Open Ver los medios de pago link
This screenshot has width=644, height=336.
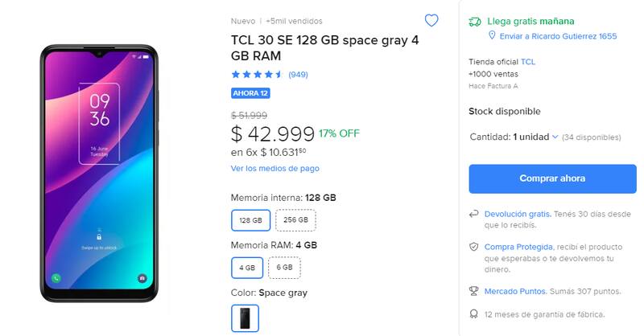coord(275,169)
